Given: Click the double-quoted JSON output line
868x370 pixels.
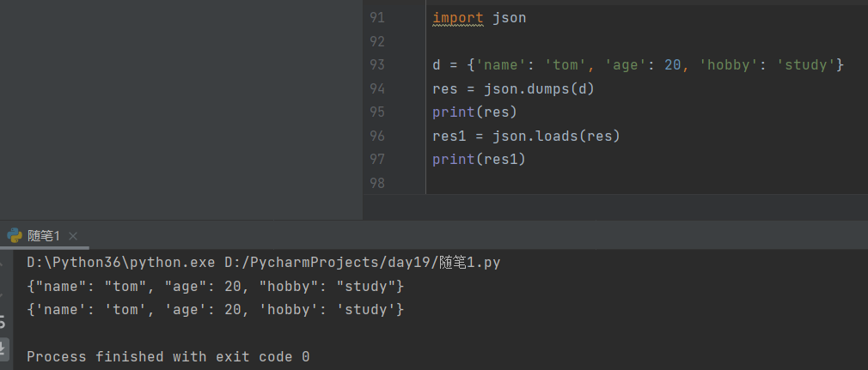Looking at the screenshot, I should [215, 285].
